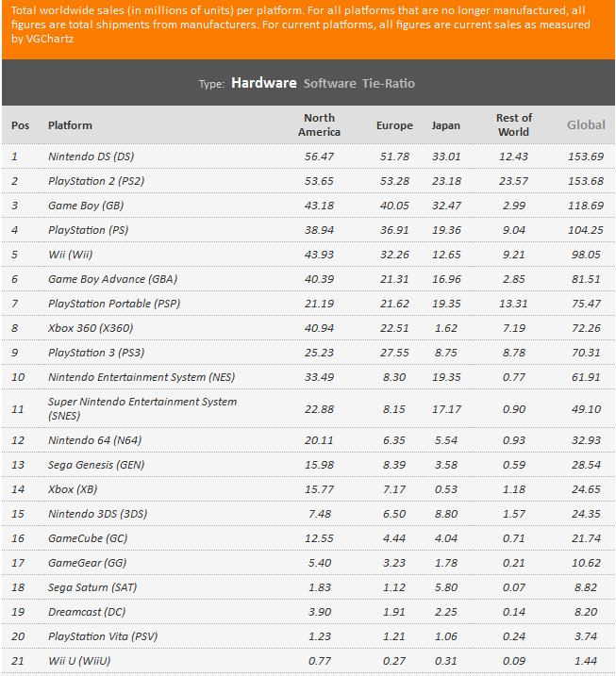Select Sega Saturn Japan value 5.80
616x676 pixels.
(446, 588)
